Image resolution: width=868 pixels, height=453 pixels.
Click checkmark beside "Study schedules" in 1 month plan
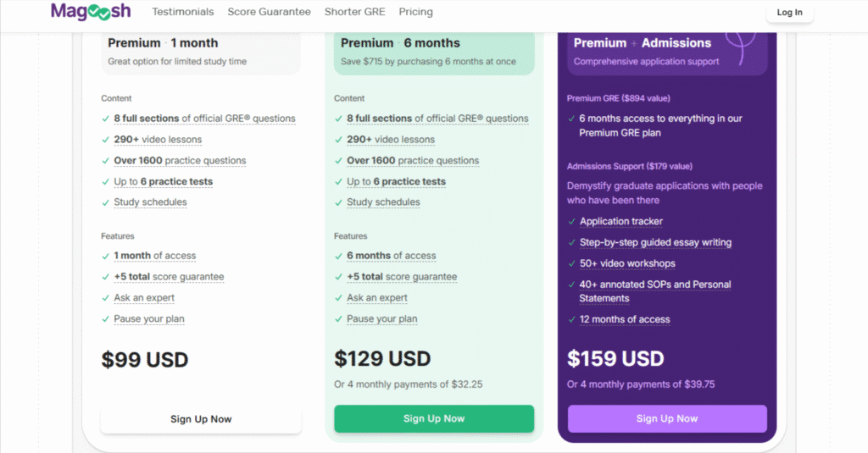tap(105, 202)
